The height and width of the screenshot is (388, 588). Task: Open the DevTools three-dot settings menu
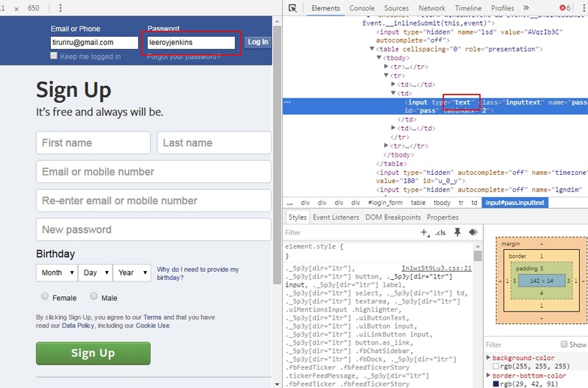tap(582, 8)
